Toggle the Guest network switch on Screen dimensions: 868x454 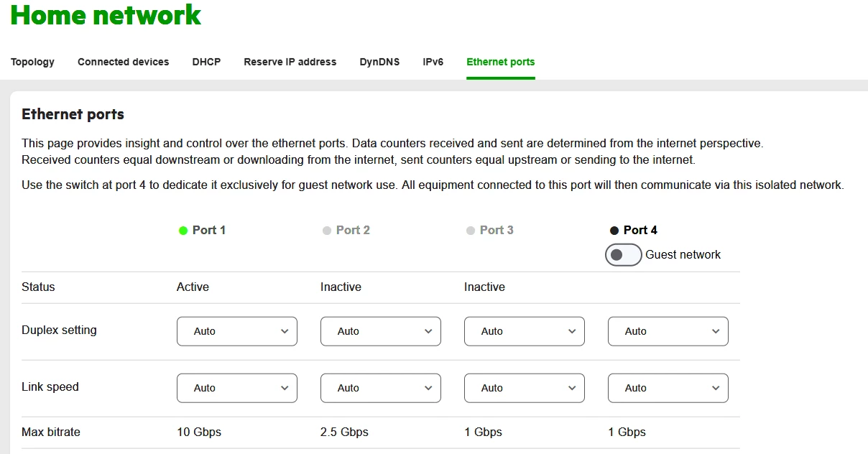coord(623,255)
